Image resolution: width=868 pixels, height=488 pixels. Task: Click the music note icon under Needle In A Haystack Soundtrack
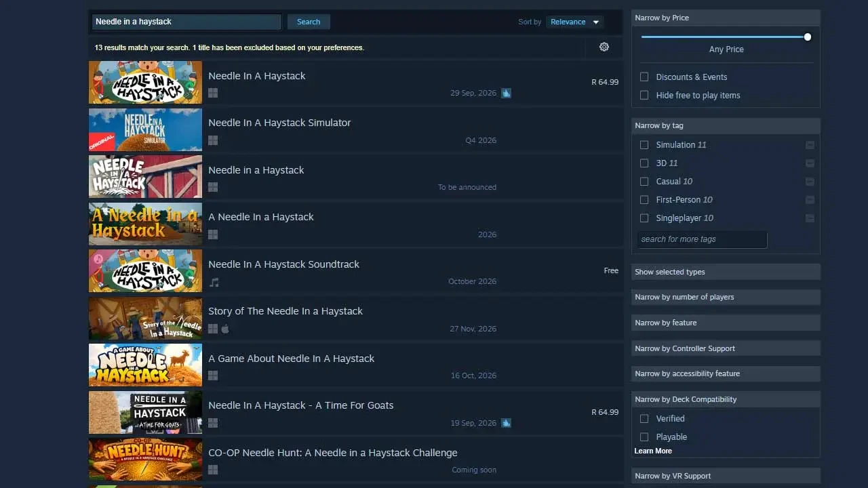214,282
